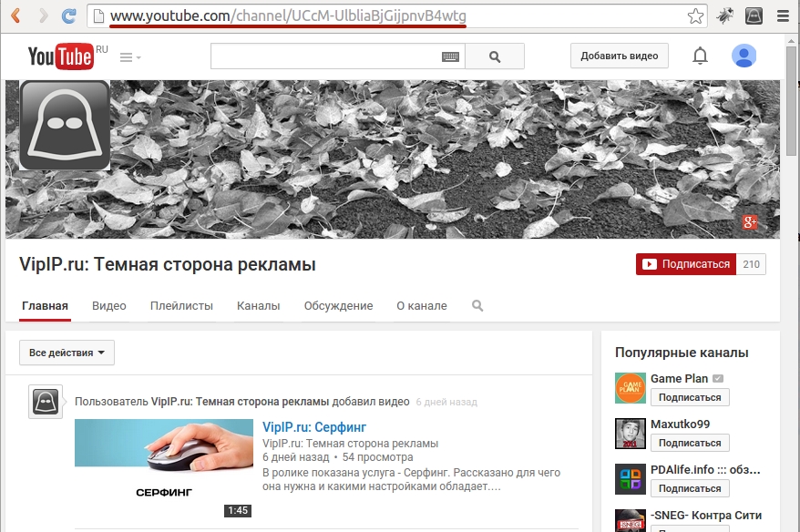The height and width of the screenshot is (532, 800).
Task: Reload the page with the refresh icon
Action: (69, 16)
